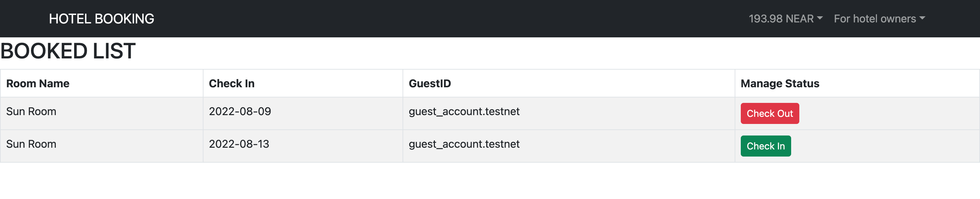
Task: Click guest_account.testnet in the first row
Action: 464,111
